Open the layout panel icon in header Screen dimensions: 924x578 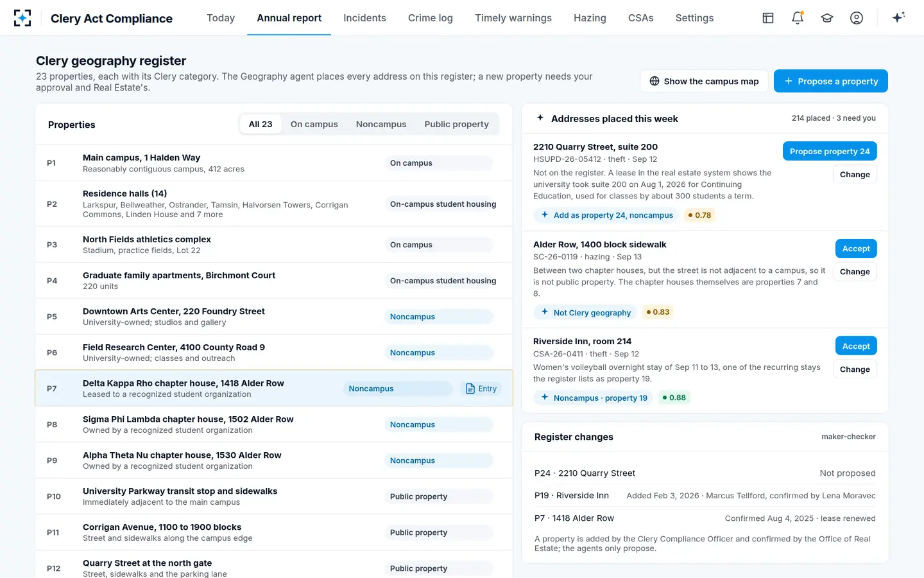click(768, 18)
